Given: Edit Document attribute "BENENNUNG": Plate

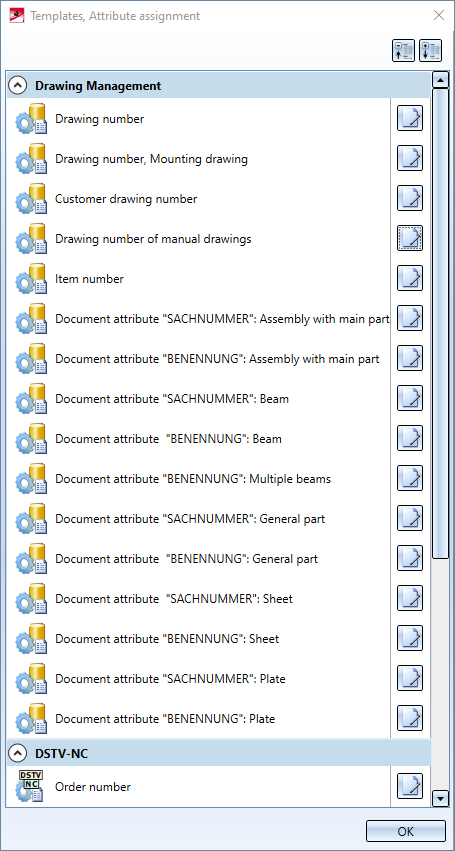Looking at the screenshot, I should [x=410, y=718].
